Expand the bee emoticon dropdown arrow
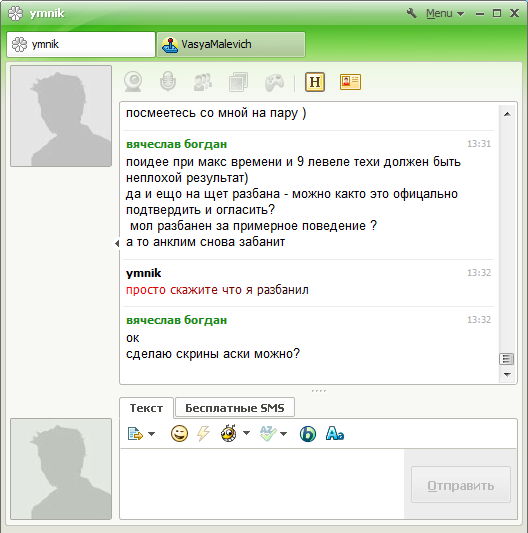Image resolution: width=528 pixels, height=533 pixels. [246, 433]
